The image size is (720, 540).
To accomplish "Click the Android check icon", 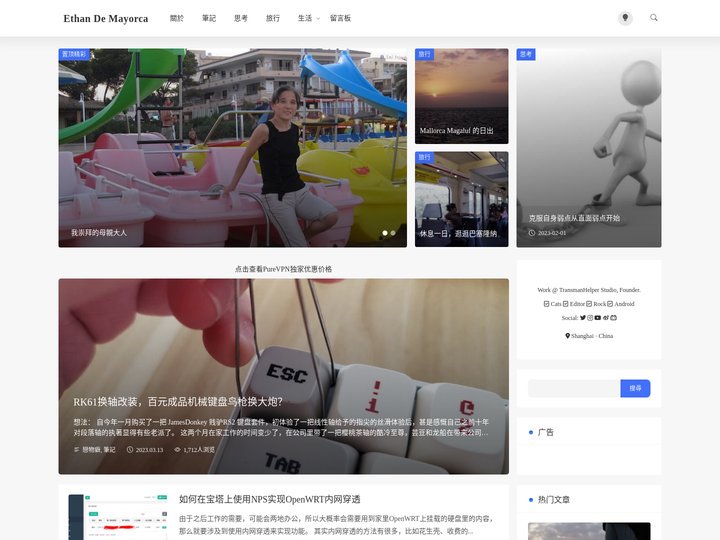I will (x=610, y=304).
